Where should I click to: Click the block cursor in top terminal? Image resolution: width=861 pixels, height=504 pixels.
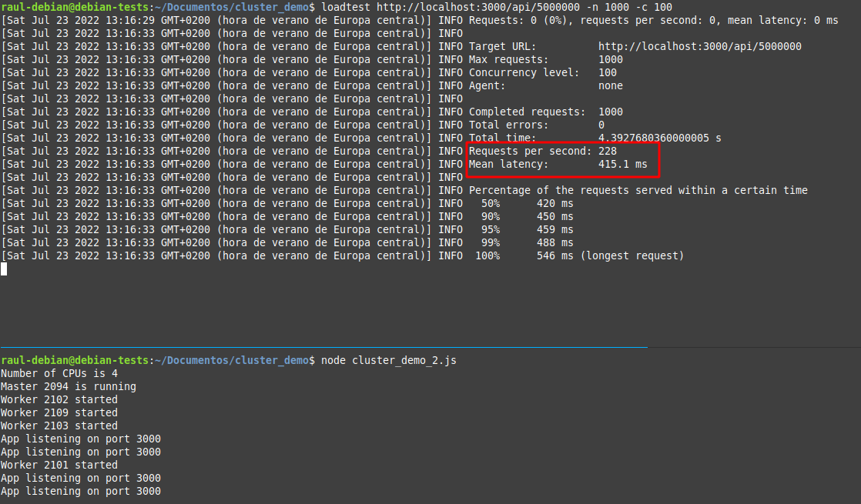tap(4, 269)
